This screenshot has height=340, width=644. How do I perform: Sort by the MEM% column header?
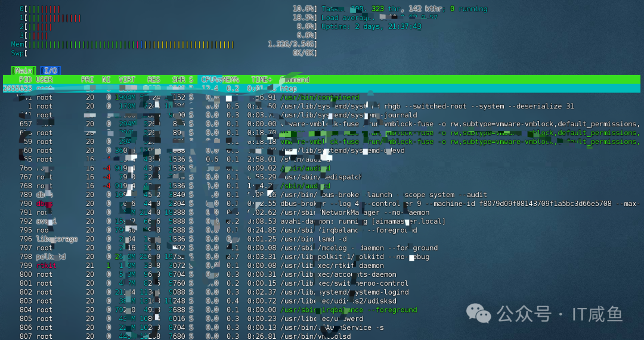point(231,80)
